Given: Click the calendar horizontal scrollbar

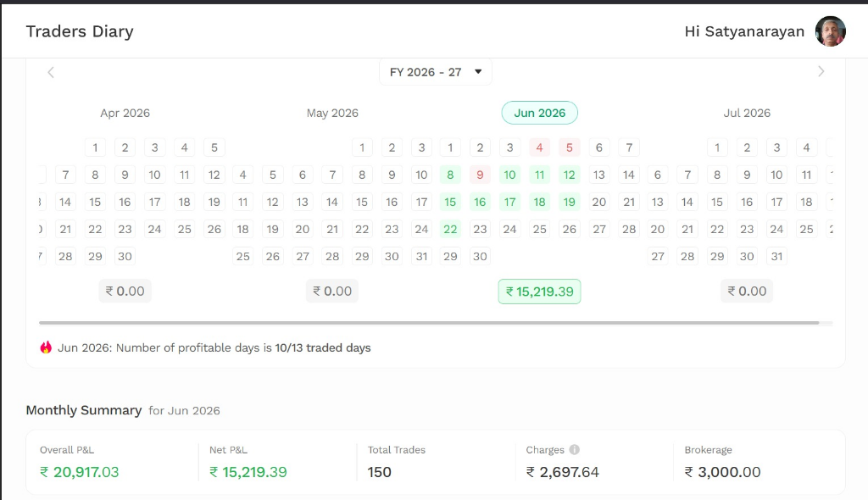Looking at the screenshot, I should point(429,322).
